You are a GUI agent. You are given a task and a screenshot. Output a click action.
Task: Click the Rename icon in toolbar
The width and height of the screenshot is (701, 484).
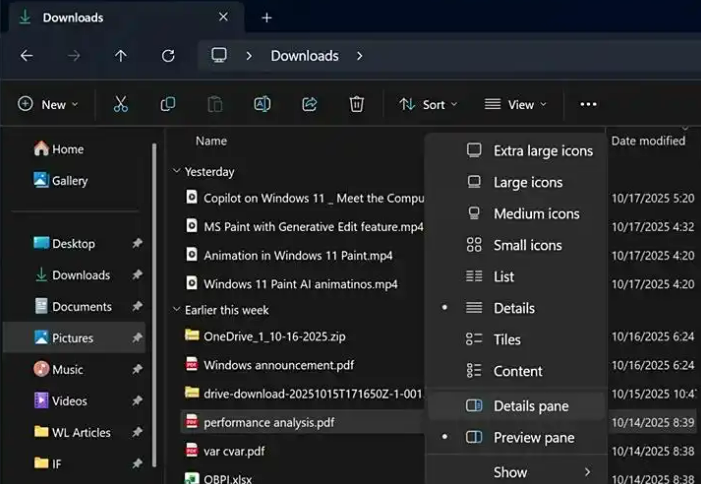pos(262,104)
